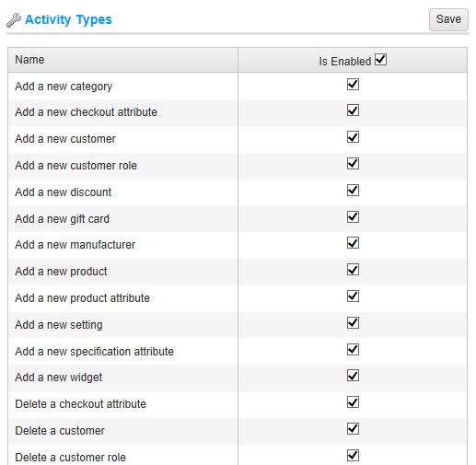Disable Add a new product logging

(x=353, y=270)
